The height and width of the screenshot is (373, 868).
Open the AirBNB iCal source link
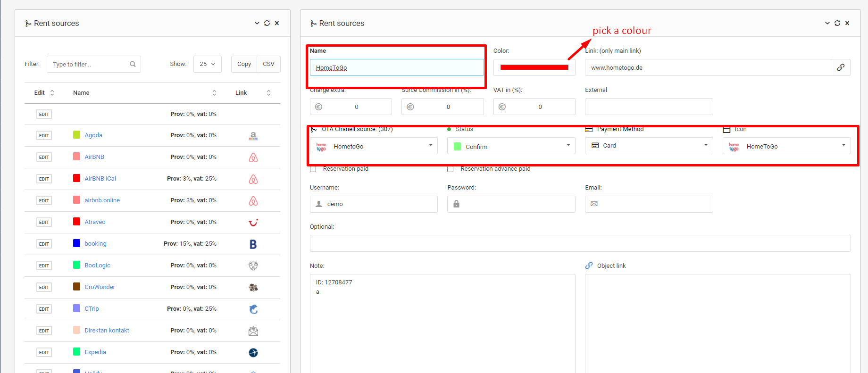click(100, 179)
